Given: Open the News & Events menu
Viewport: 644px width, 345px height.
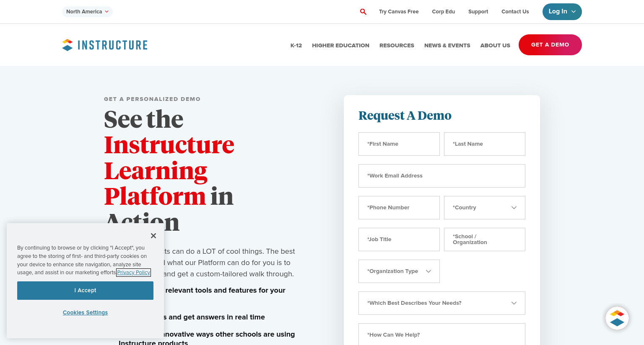Looking at the screenshot, I should point(447,45).
